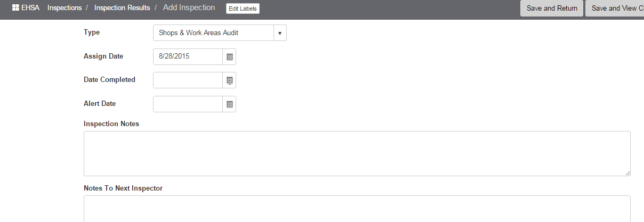Click the EHSA home text
The height and width of the screenshot is (222, 644).
click(30, 8)
